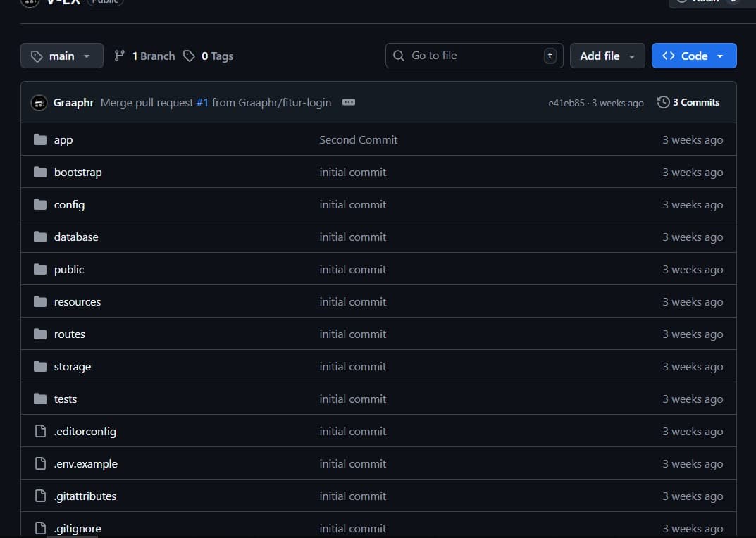Screen dimensions: 756x538
Task: Click the Go to file search field
Action: click(472, 56)
